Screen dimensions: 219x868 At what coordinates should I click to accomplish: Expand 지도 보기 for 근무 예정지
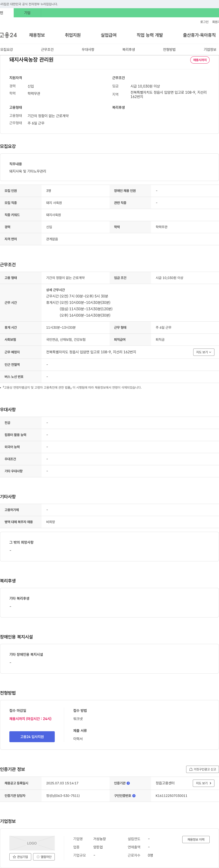pos(204,352)
